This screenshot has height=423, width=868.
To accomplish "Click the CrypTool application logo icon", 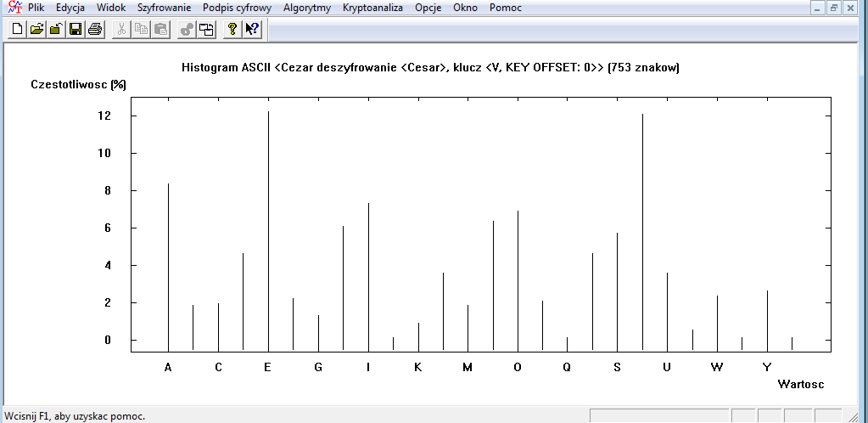I will point(15,7).
